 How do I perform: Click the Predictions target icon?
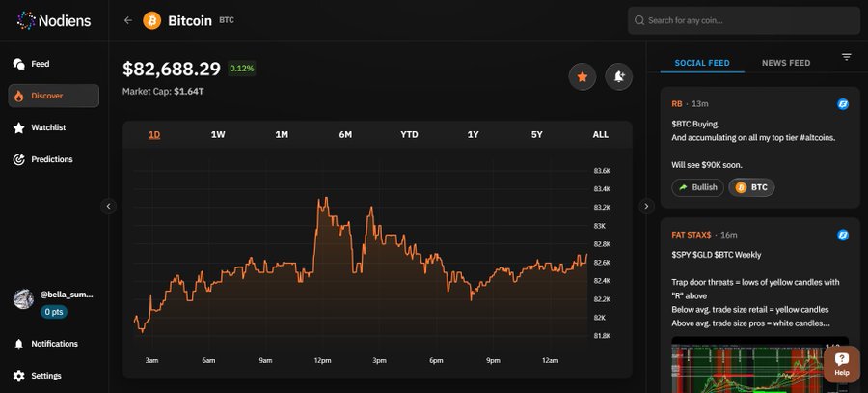[19, 159]
